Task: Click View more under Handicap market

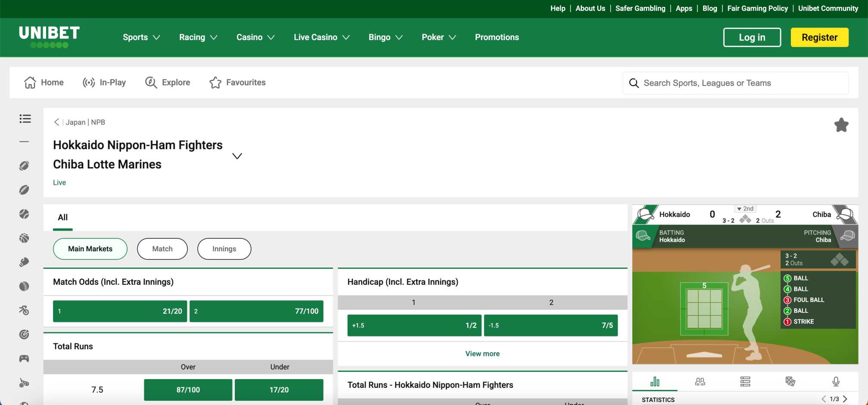Action: coord(482,354)
